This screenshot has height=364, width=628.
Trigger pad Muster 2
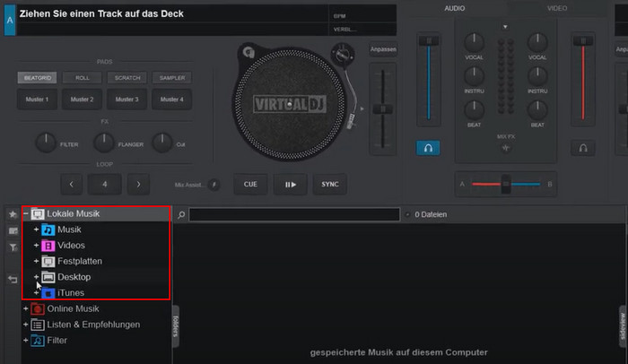pyautogui.click(x=83, y=100)
